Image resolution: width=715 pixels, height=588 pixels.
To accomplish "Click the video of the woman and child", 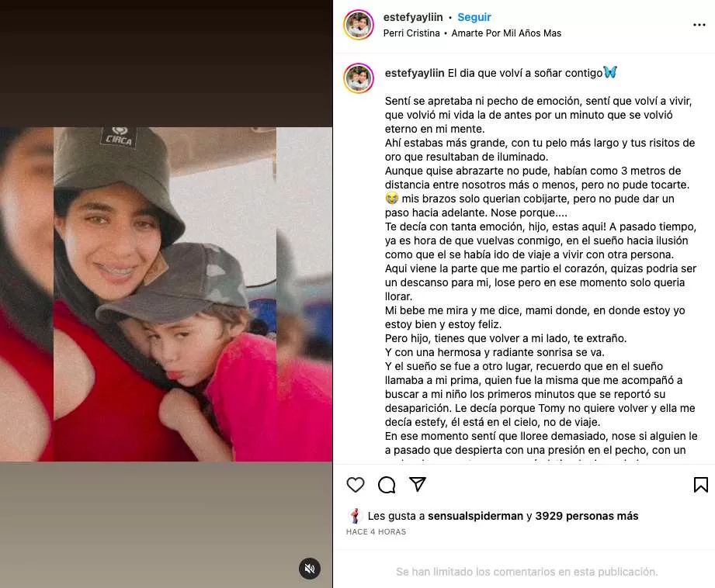I will [166, 294].
